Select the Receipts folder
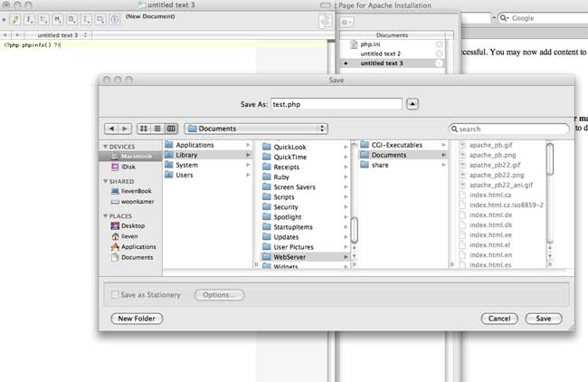Image resolution: width=588 pixels, height=382 pixels. pos(305,167)
